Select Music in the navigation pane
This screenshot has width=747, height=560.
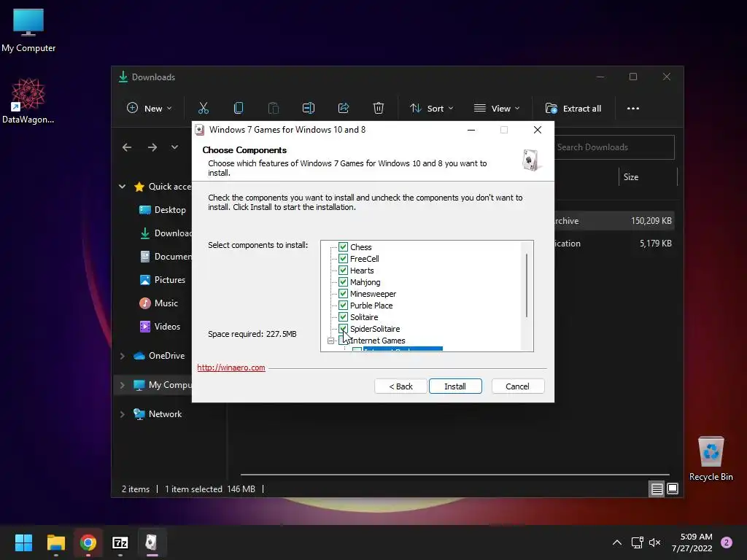159,303
